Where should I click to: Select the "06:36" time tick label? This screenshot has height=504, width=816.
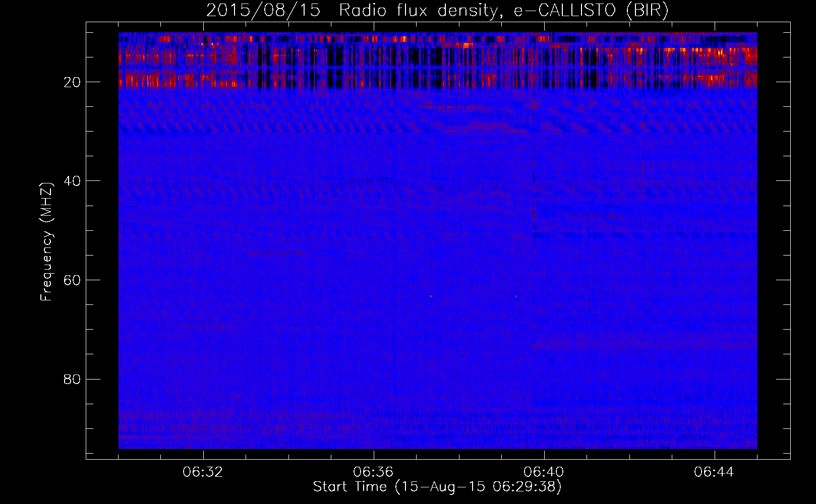373,472
